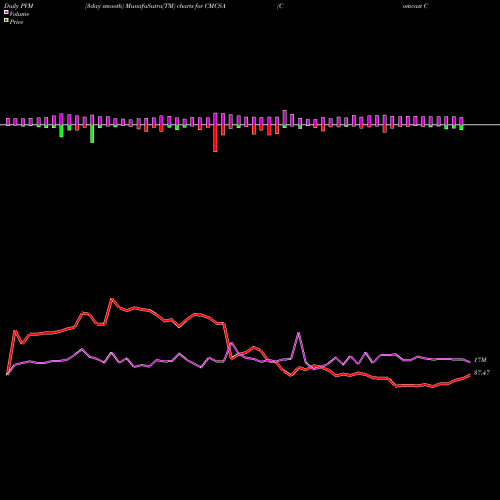The image size is (500, 500).
Task: Click the 'Volume' legend label
Action: [x=19, y=14]
